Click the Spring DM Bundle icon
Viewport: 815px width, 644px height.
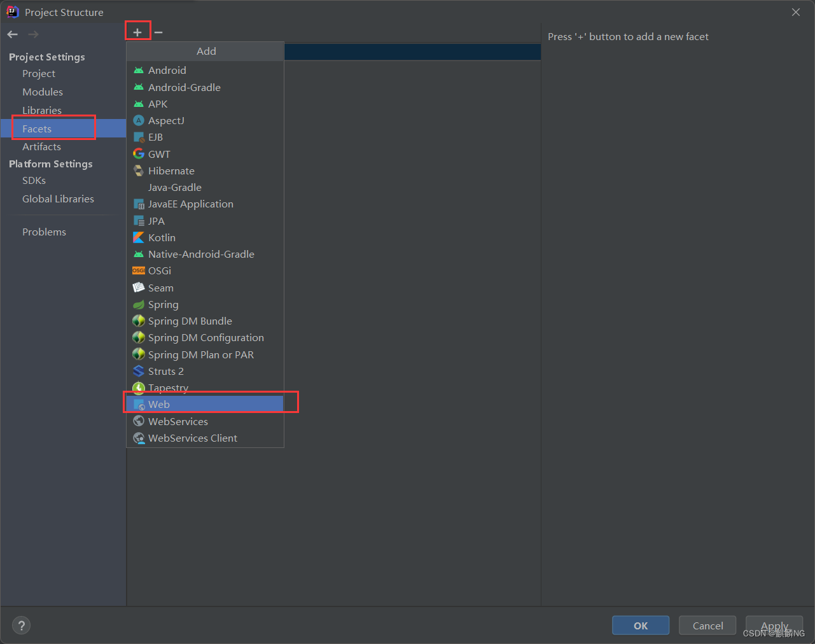139,321
